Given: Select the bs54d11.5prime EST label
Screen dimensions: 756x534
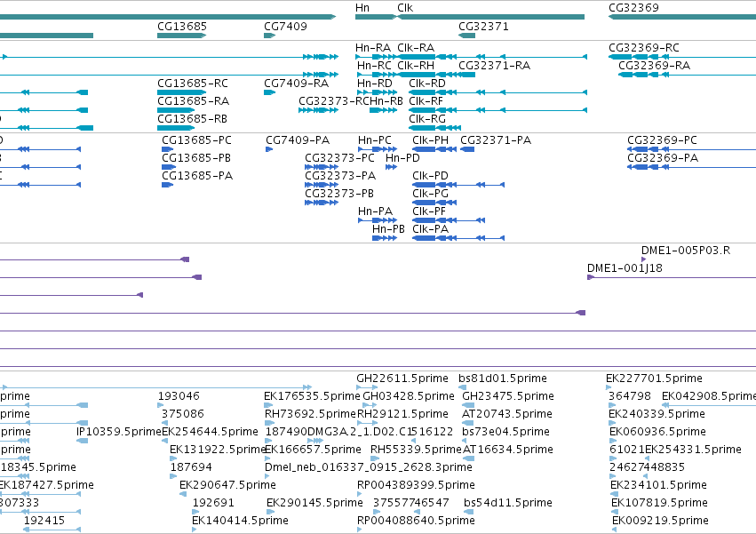Looking at the screenshot, I should click(507, 504).
